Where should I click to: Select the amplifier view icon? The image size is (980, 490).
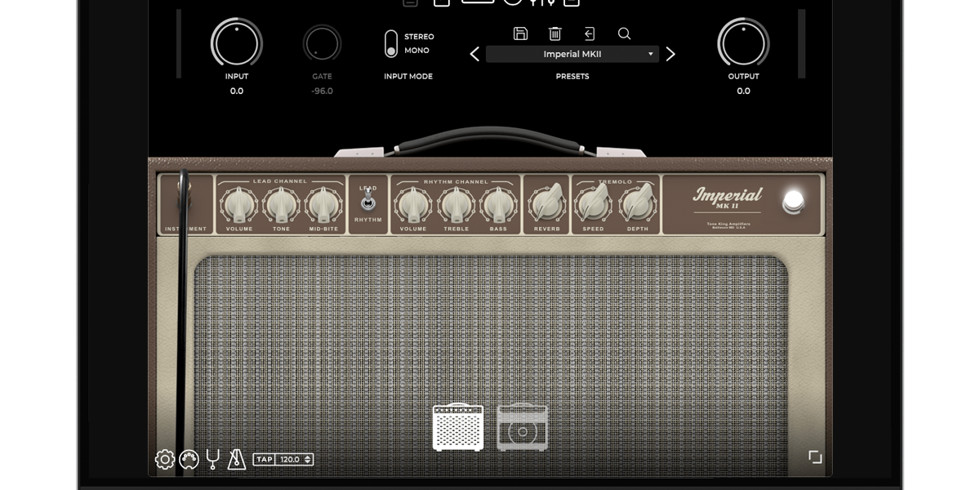pyautogui.click(x=458, y=427)
